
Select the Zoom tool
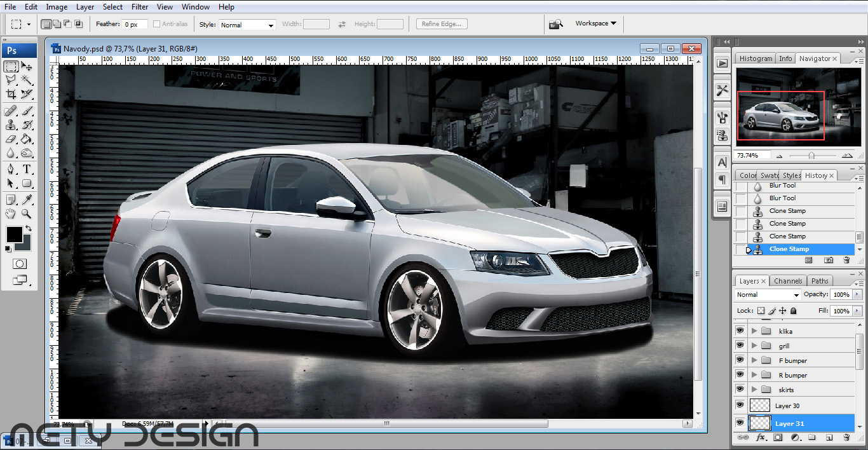click(27, 214)
